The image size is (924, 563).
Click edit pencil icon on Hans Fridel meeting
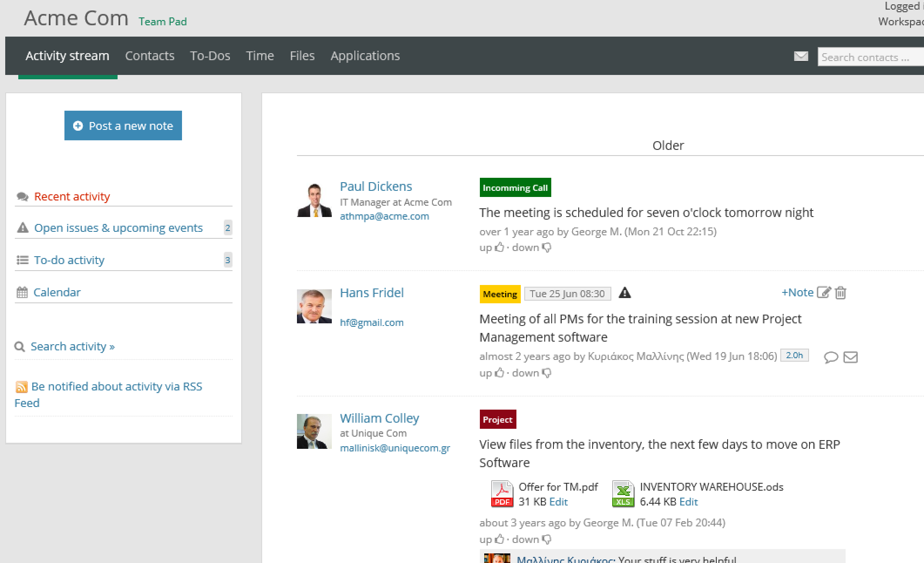coord(823,292)
